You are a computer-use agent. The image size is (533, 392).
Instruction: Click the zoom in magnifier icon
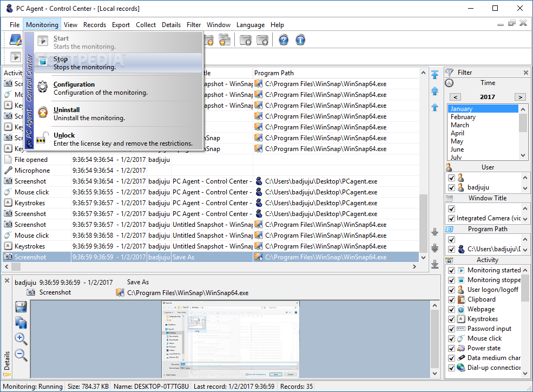pyautogui.click(x=21, y=338)
